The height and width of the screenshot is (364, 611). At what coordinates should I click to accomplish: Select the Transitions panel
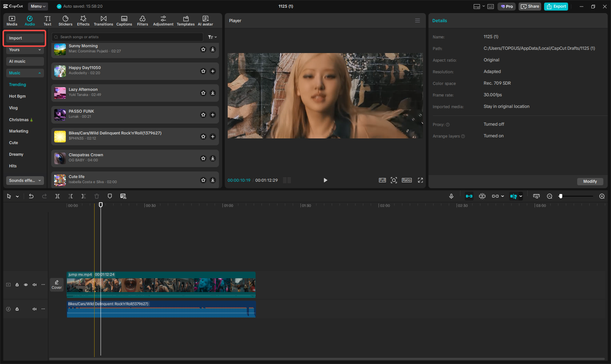(103, 20)
